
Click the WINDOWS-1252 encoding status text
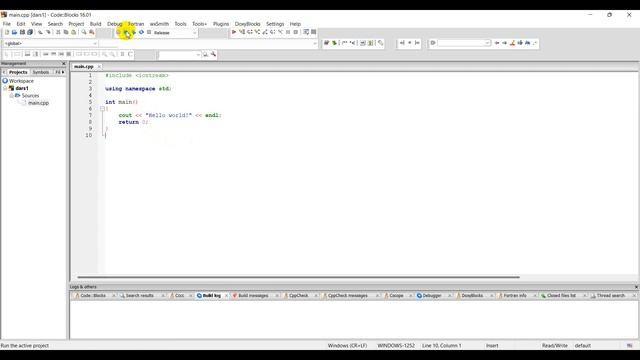coord(396,346)
